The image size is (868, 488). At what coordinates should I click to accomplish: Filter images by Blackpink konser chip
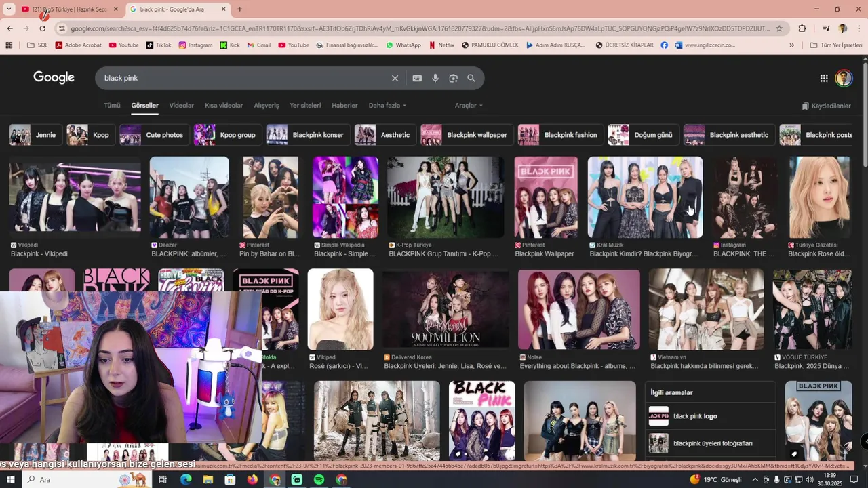(x=308, y=135)
